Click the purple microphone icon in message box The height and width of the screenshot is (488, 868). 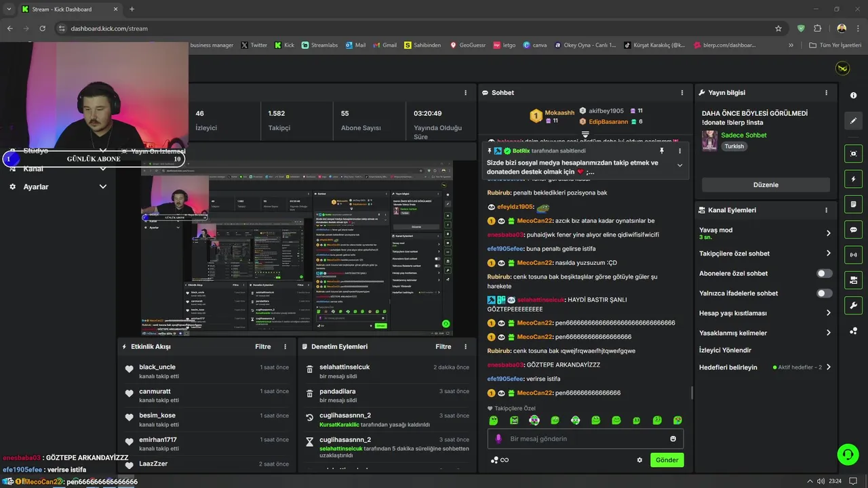498,439
